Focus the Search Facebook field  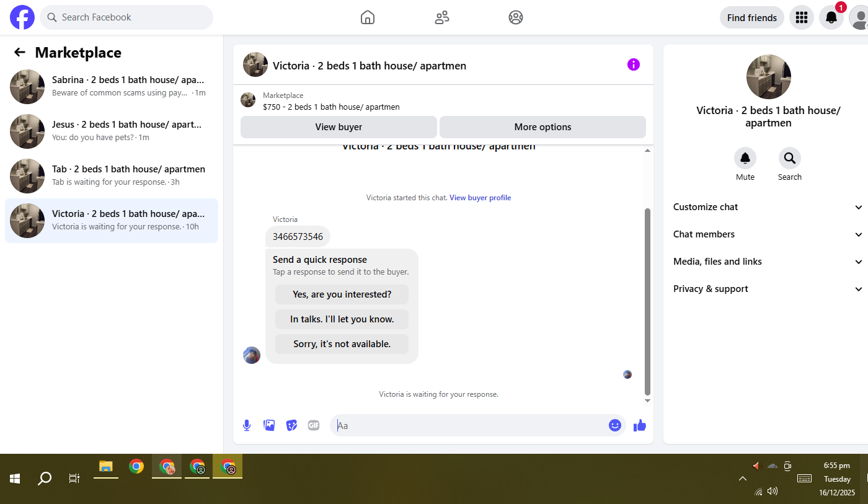pyautogui.click(x=126, y=17)
